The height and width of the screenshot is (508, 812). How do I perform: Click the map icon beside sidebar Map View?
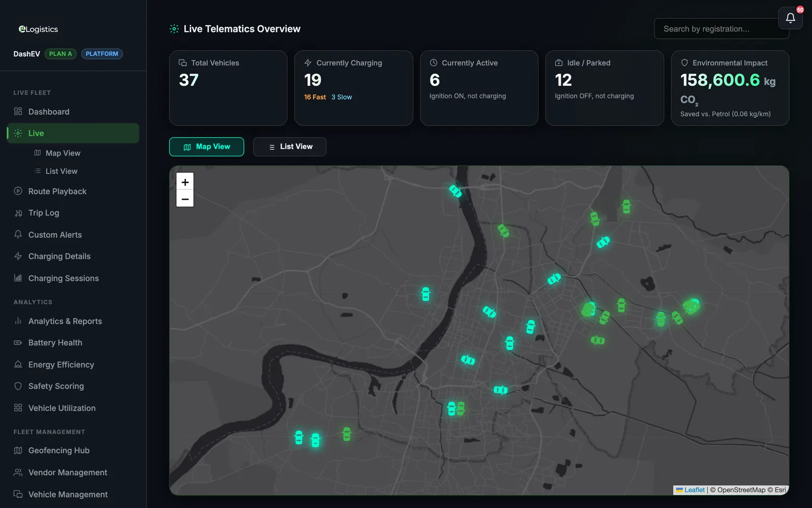(x=37, y=153)
